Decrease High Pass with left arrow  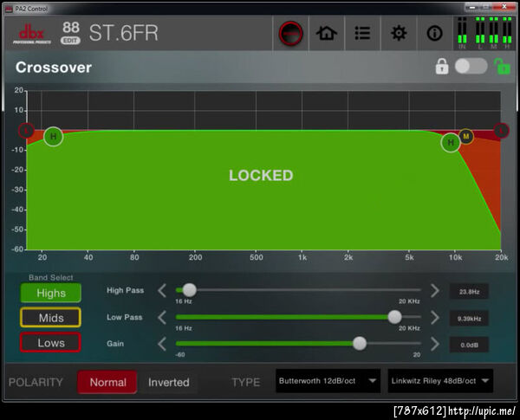point(162,291)
